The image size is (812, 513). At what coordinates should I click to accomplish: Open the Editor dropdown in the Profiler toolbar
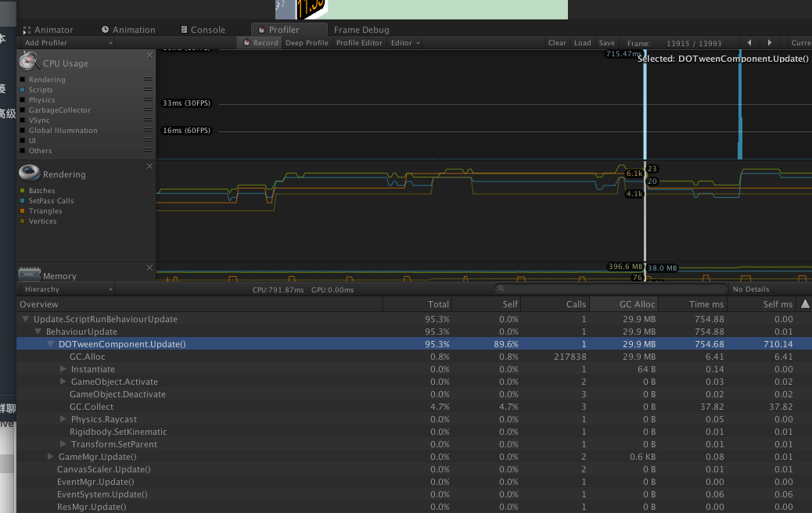404,43
